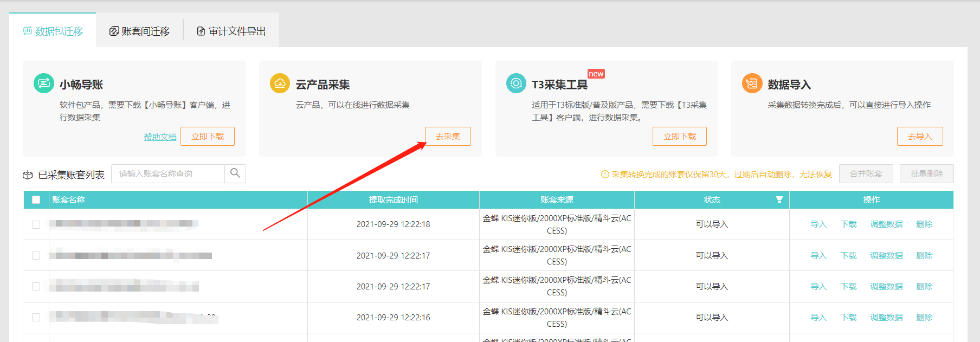Click the 已采集账套列表 box icon
980x342 pixels.
pos(28,175)
